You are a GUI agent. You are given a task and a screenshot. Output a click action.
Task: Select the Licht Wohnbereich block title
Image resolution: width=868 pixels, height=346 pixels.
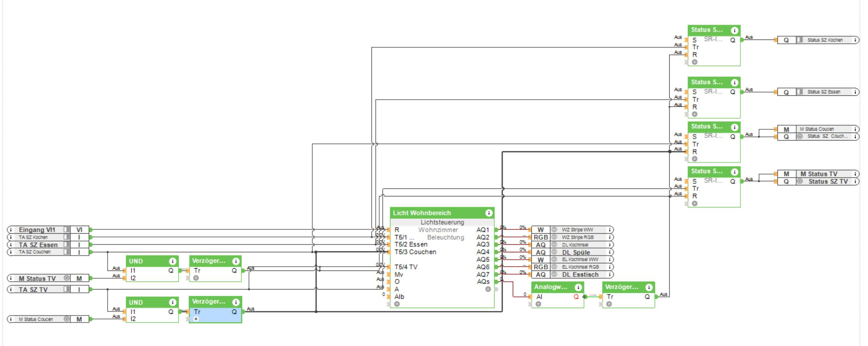click(421, 213)
